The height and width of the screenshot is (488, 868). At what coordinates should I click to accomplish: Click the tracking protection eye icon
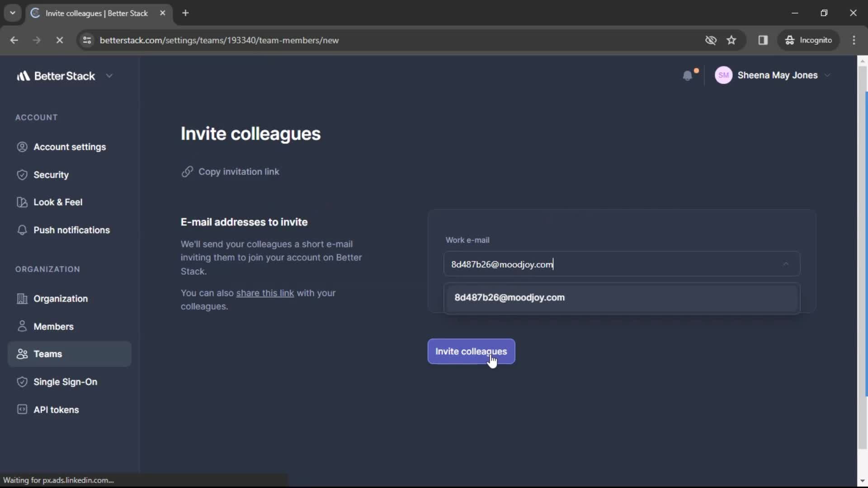711,40
